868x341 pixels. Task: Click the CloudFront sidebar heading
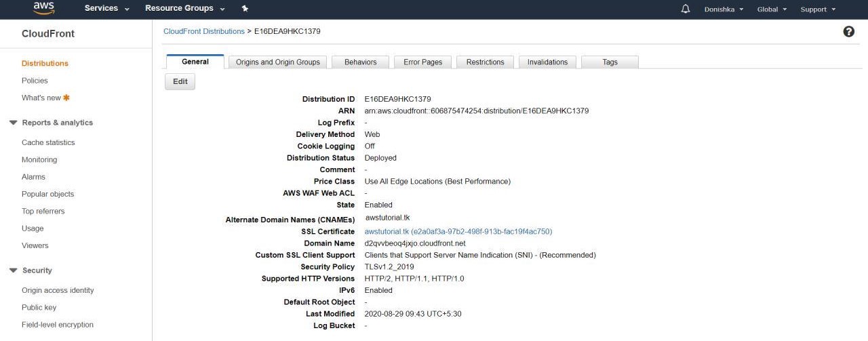click(x=48, y=33)
